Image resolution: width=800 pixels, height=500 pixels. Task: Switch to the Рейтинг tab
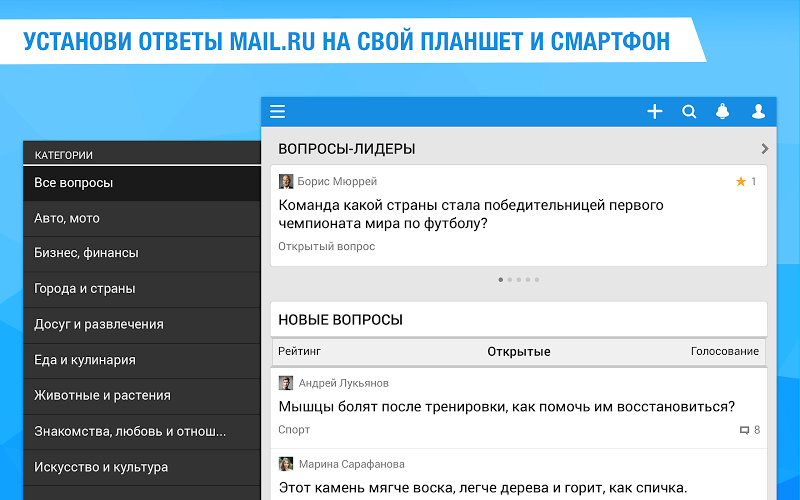click(299, 351)
